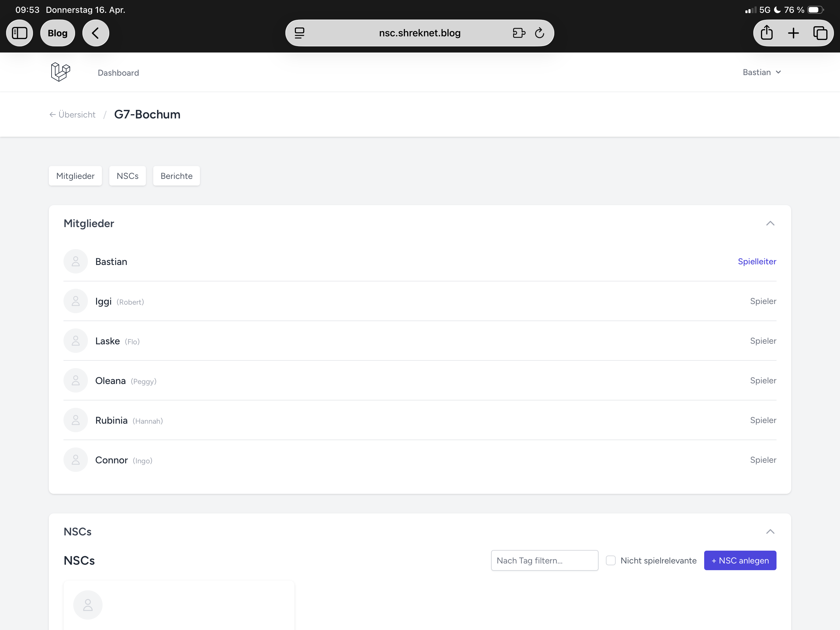Toggle the Safari sidebar icon

tap(20, 33)
